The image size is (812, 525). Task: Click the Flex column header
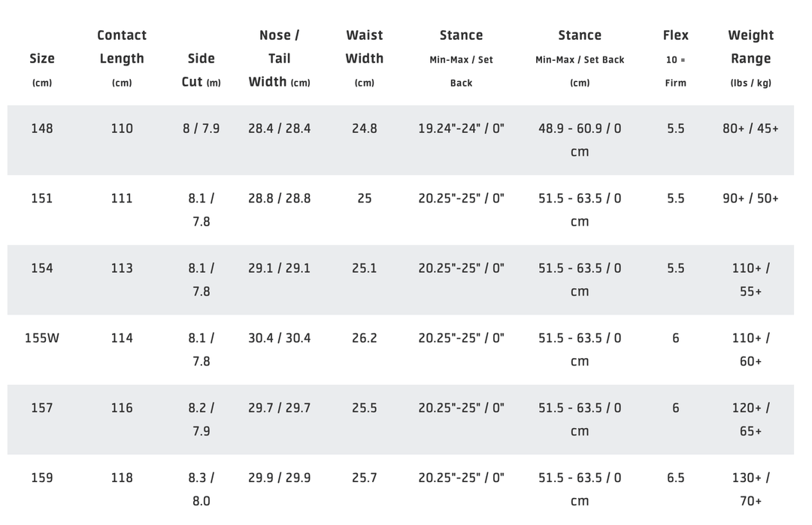pos(675,35)
